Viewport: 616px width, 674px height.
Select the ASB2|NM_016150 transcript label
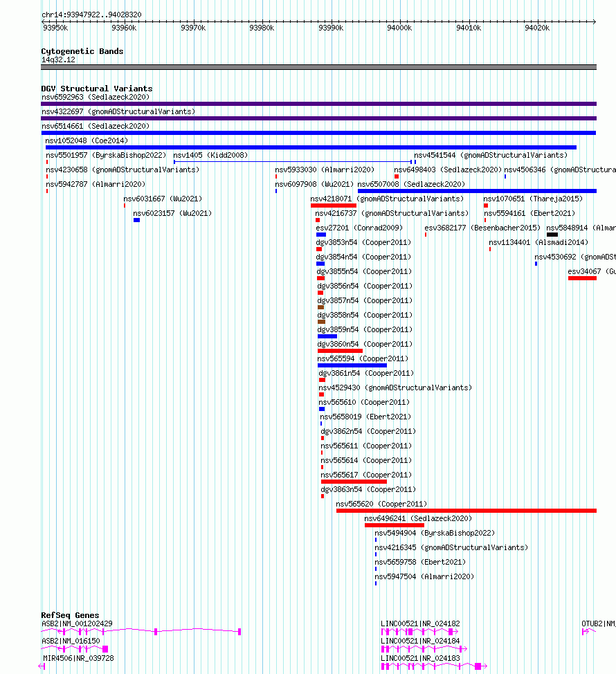[x=71, y=641]
